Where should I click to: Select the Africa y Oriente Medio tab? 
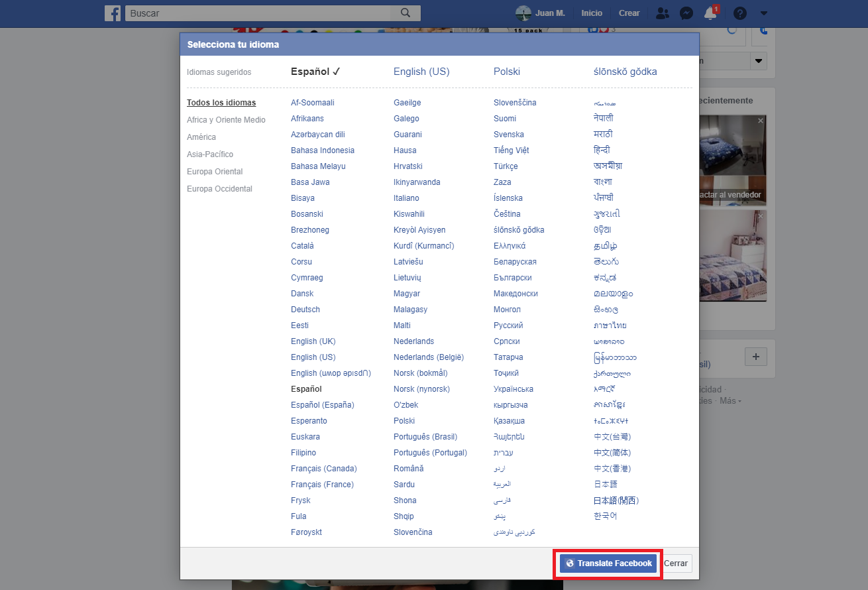coord(226,120)
